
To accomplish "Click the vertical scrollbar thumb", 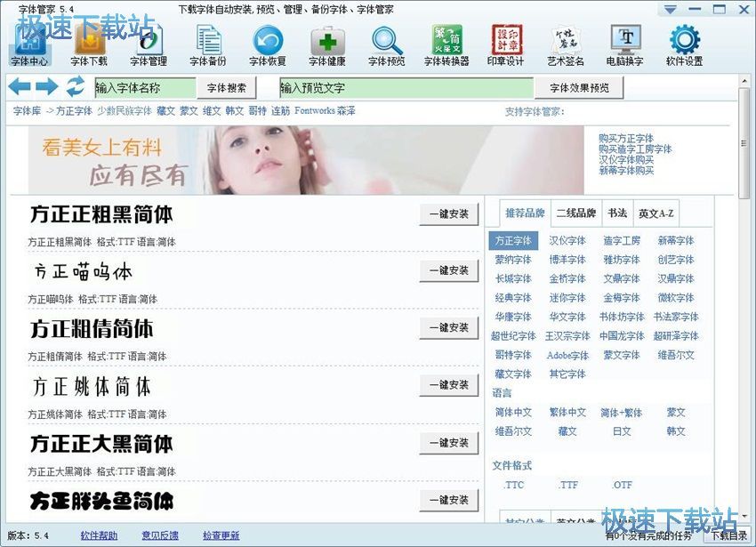I will [x=744, y=143].
